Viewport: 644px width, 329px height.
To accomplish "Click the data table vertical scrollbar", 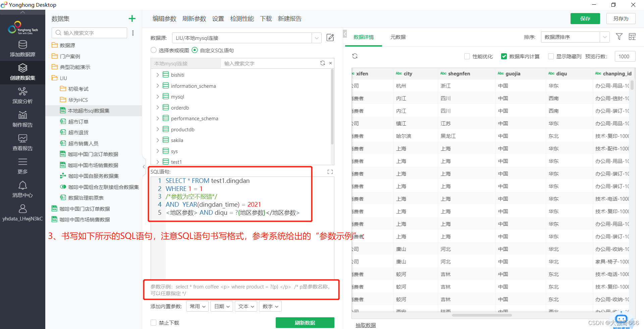I will coord(632,85).
